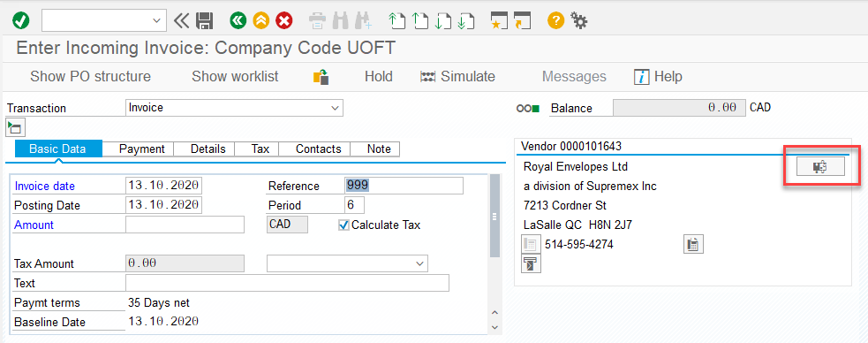
Task: Open the Customize Local Layout gear icon
Action: pyautogui.click(x=579, y=21)
